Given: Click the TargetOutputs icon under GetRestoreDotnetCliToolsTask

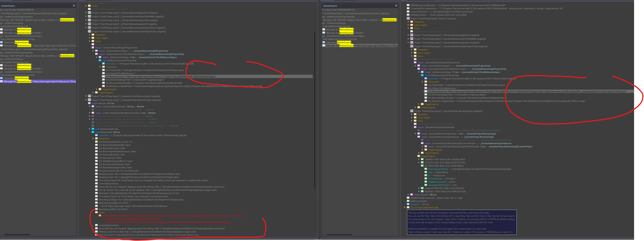Looking at the screenshot, I should [100, 89].
